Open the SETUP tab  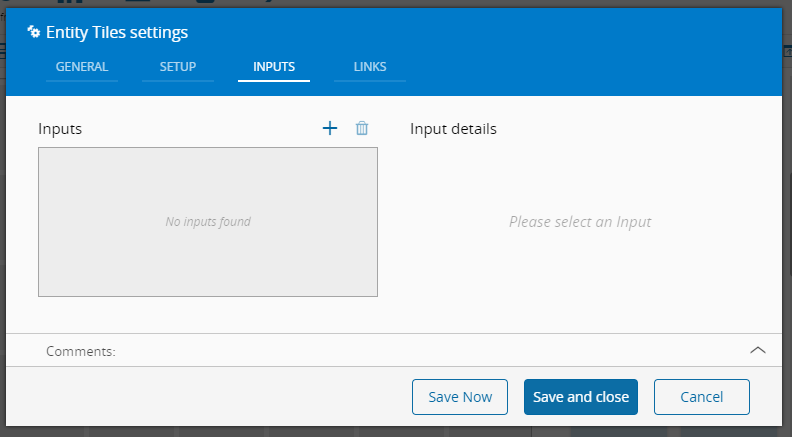(x=178, y=67)
